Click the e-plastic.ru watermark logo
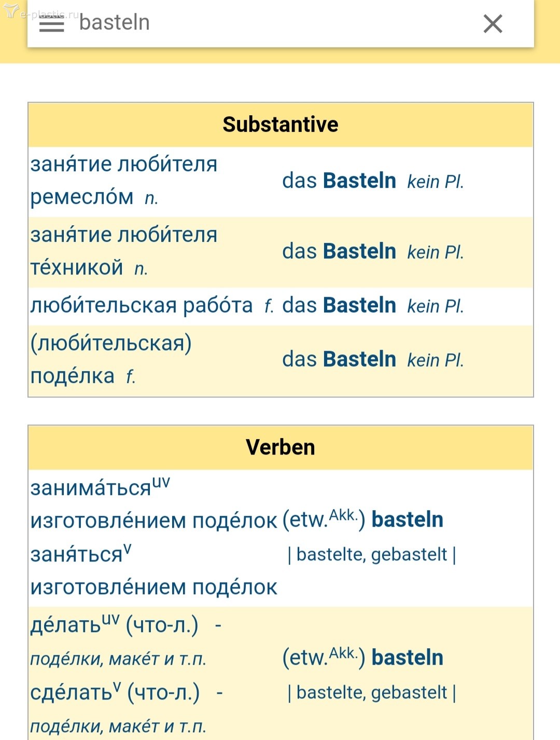Viewport: 560px width, 740px height. pyautogui.click(x=41, y=12)
